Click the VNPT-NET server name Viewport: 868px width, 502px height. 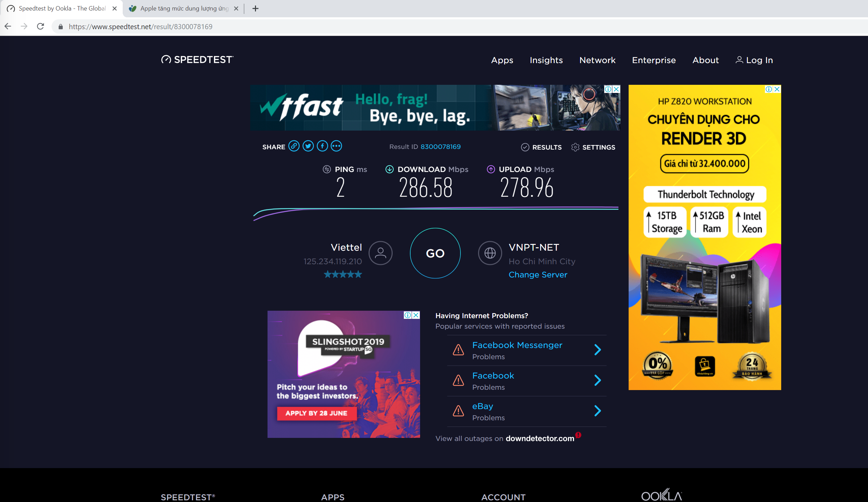coord(534,247)
